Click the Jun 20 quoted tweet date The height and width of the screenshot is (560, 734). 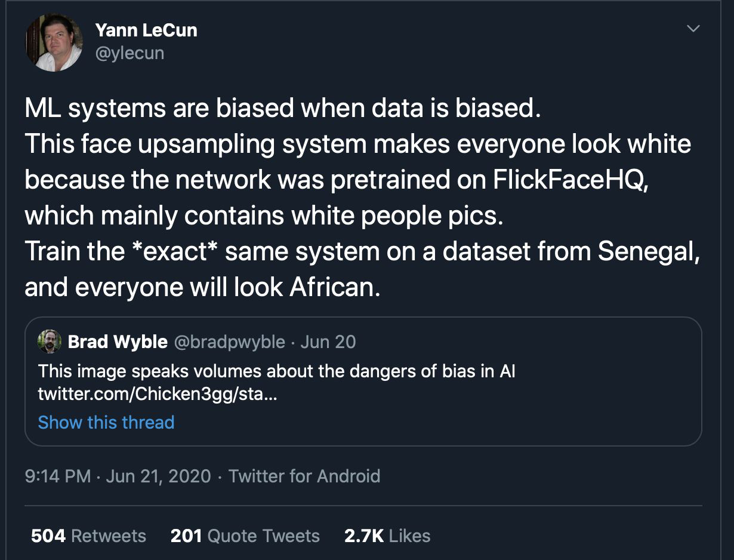click(328, 342)
